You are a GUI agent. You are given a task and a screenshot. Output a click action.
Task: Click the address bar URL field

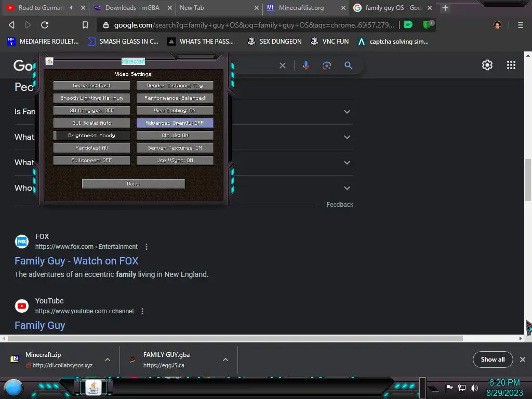(254, 25)
